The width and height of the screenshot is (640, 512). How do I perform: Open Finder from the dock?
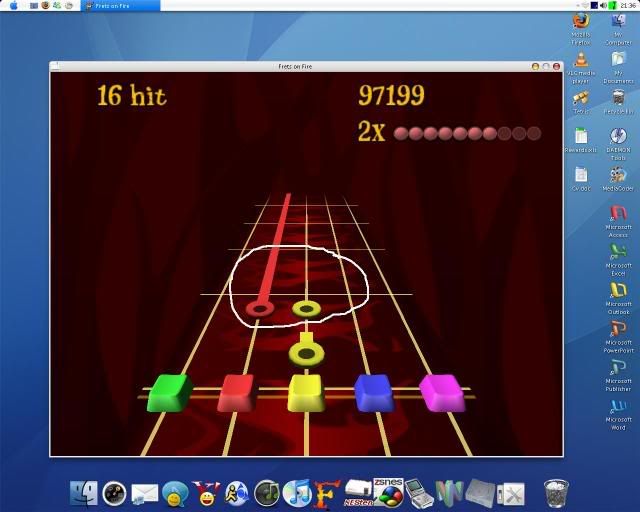coord(84,494)
